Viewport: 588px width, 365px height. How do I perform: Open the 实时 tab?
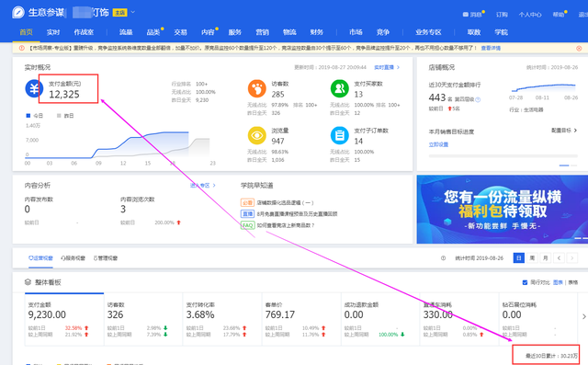53,32
